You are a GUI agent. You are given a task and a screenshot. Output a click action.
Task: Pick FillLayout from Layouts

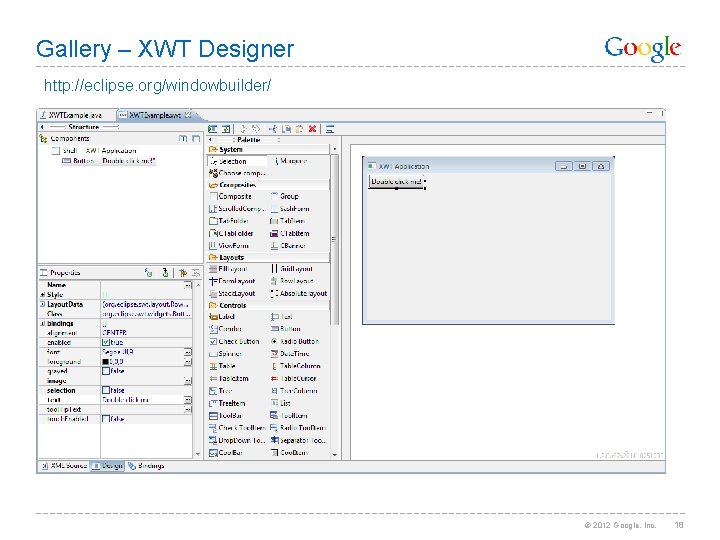click(x=228, y=269)
